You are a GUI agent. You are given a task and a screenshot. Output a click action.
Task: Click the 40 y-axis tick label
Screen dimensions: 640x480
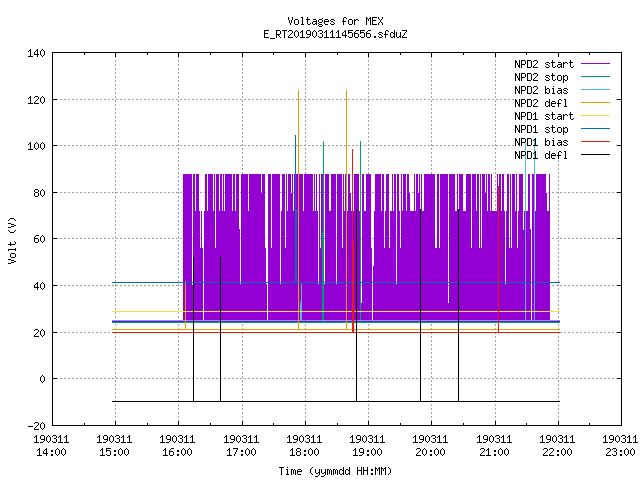[40, 286]
